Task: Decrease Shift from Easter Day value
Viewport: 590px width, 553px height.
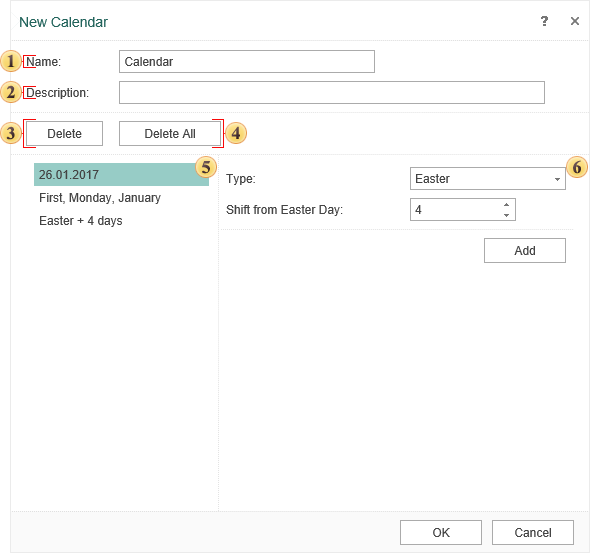Action: 506,215
